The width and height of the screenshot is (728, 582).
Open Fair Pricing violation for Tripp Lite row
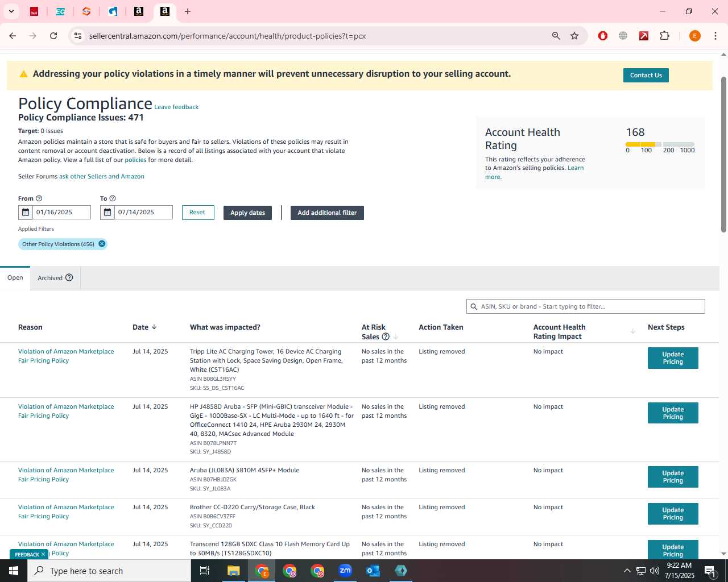click(x=66, y=356)
